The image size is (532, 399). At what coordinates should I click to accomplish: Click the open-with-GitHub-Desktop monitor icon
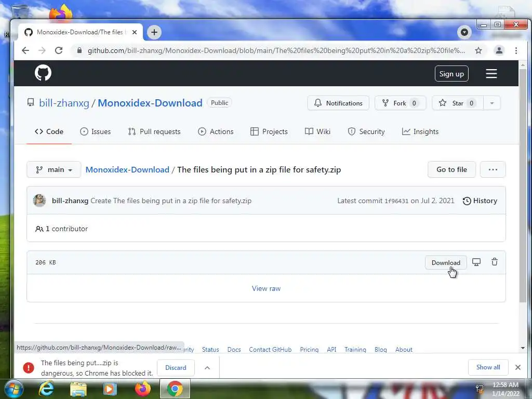pyautogui.click(x=476, y=262)
